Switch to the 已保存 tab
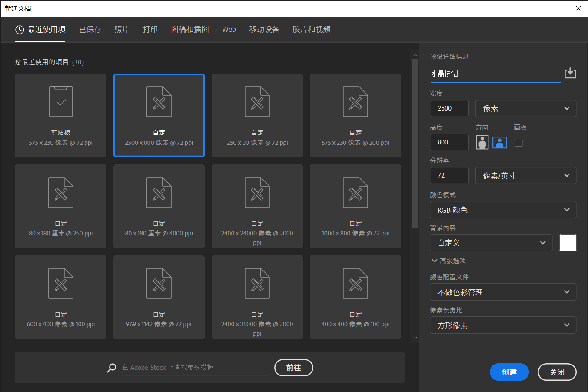 tap(90, 30)
